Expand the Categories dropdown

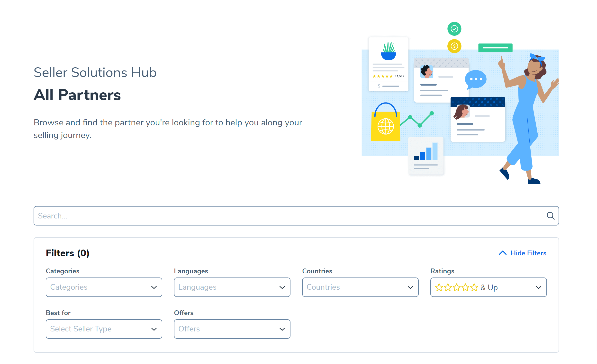pos(104,287)
